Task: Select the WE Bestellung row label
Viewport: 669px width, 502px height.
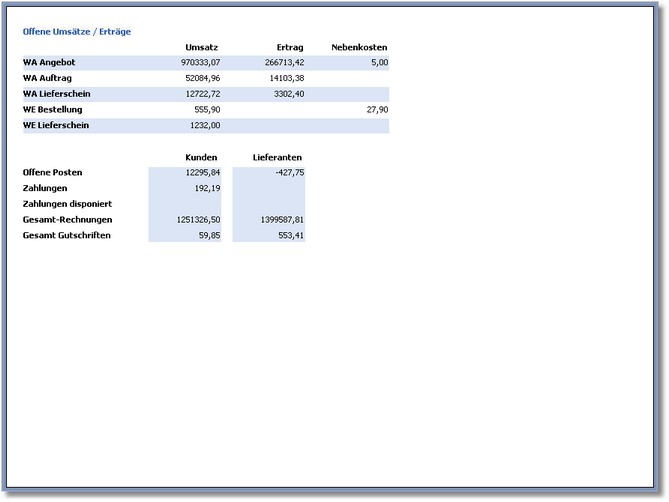Action: point(52,109)
